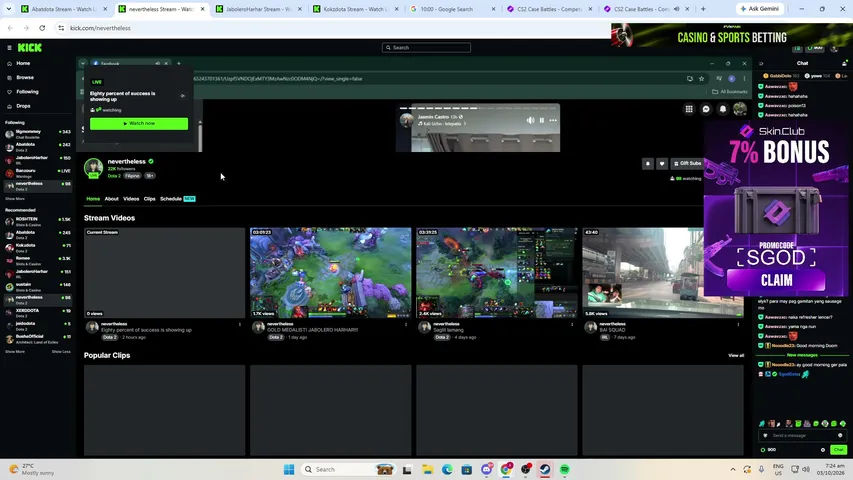
Task: Open Kokzdota channel in Recommended
Action: coord(38,247)
